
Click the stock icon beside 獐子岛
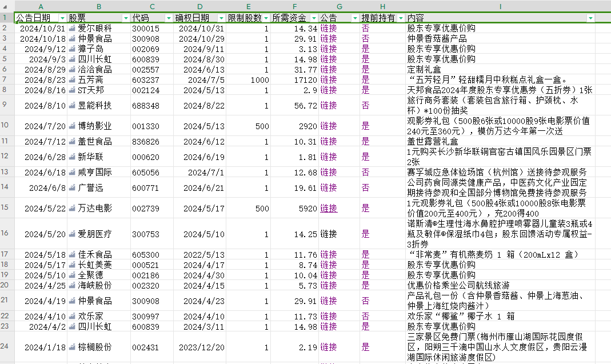click(72, 49)
